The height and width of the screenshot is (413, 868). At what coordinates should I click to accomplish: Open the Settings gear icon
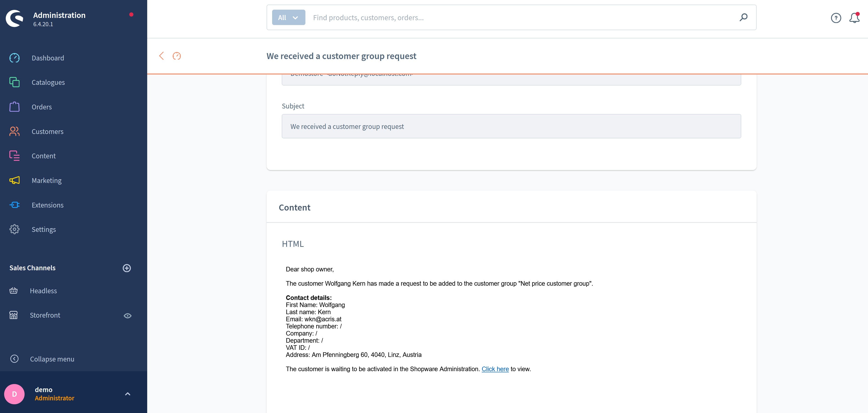(x=14, y=229)
